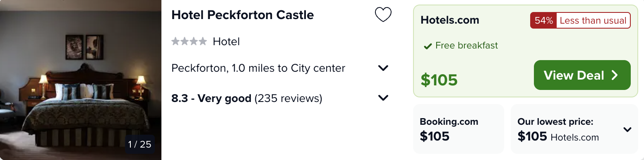Click the green View Deal button
Image resolution: width=644 pixels, height=160 pixels.
click(x=582, y=75)
